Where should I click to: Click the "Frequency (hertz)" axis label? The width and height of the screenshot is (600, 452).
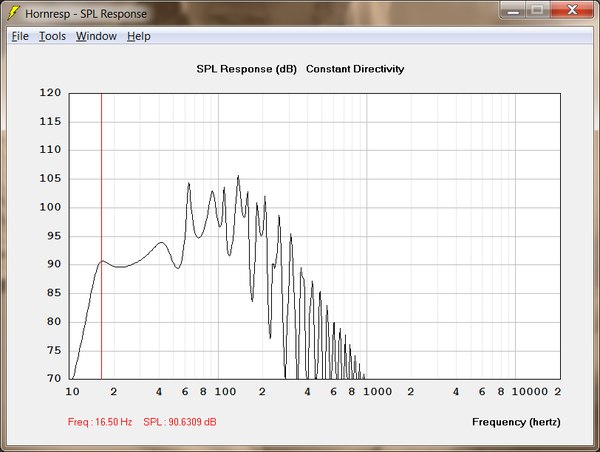click(x=517, y=422)
